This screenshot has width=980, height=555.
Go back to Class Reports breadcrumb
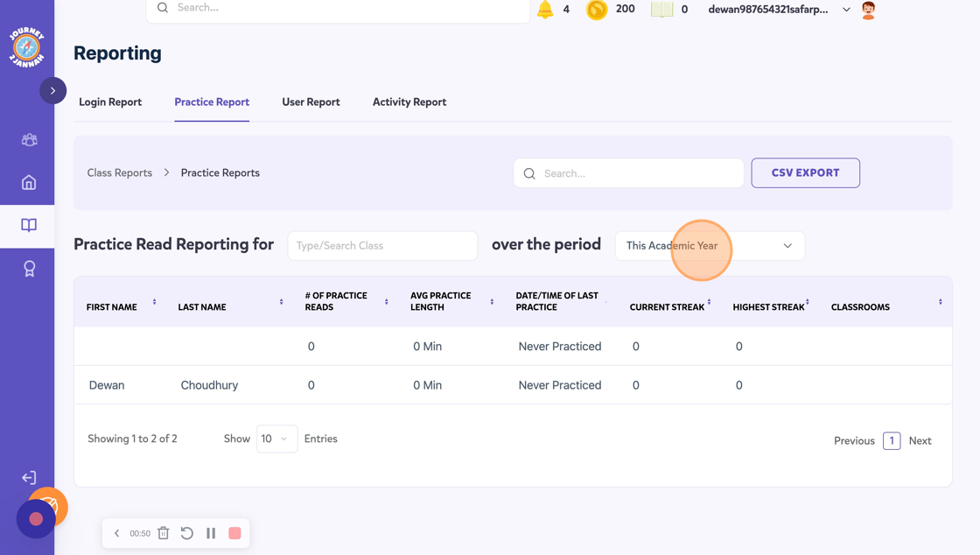tap(119, 173)
